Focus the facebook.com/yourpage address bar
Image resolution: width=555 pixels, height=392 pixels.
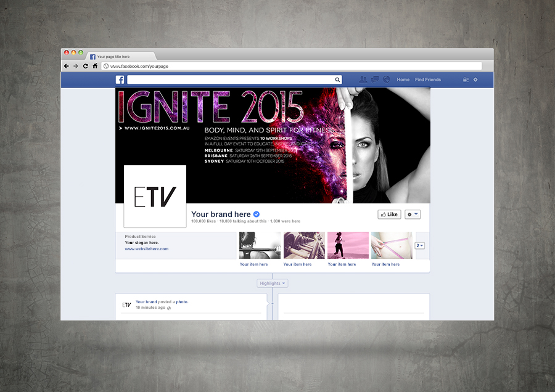click(x=292, y=66)
